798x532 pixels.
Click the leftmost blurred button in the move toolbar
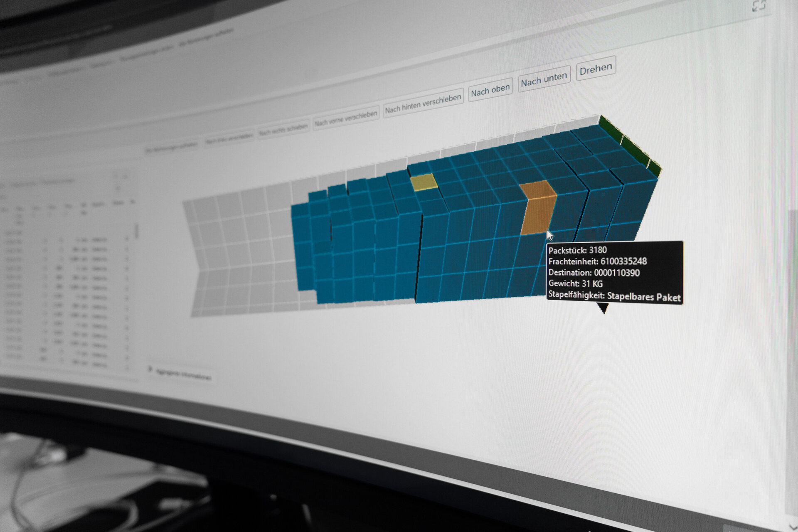click(x=171, y=147)
